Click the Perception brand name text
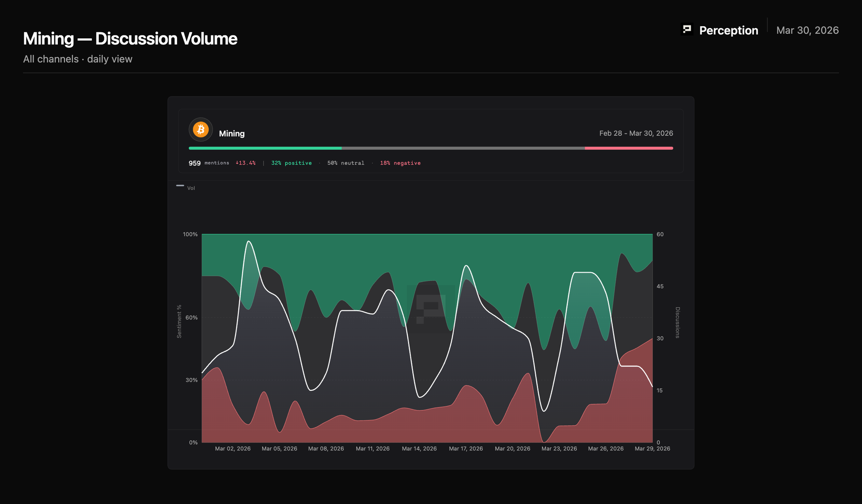The image size is (862, 504). point(728,31)
